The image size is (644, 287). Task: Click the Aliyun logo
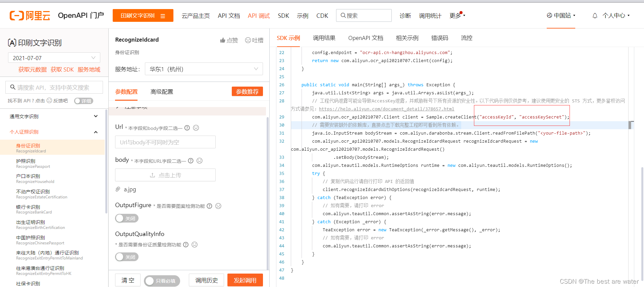point(30,15)
